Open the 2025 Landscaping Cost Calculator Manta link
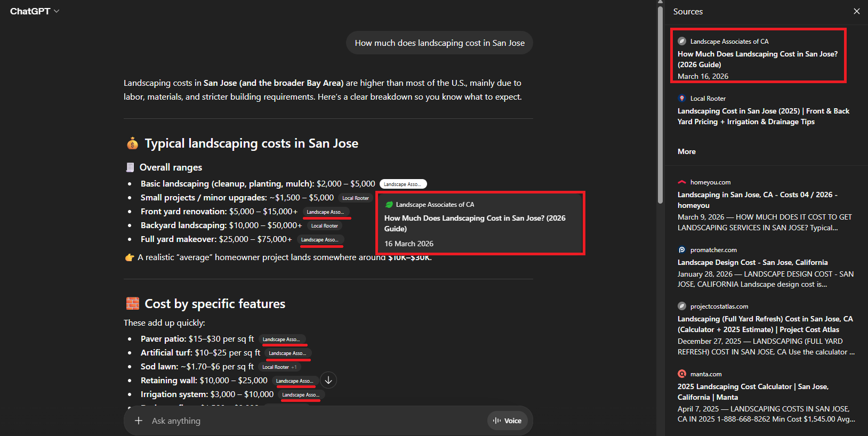Image resolution: width=868 pixels, height=436 pixels. pos(753,392)
